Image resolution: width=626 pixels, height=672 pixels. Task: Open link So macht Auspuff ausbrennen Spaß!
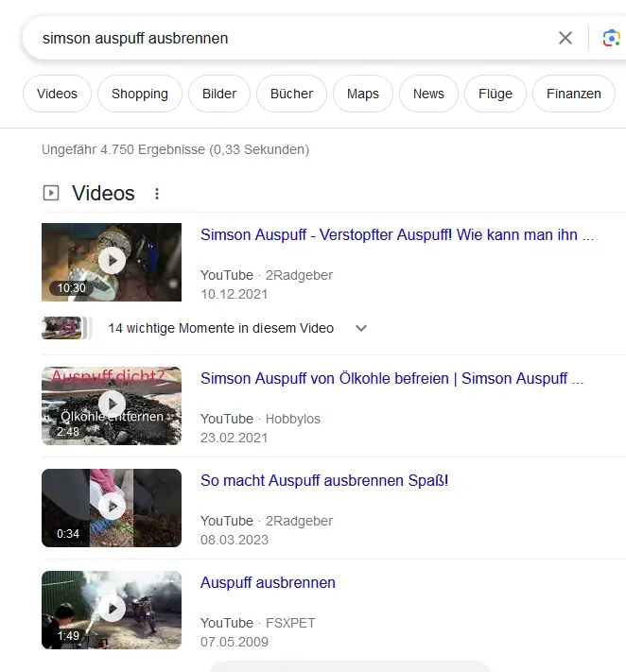coord(324,480)
